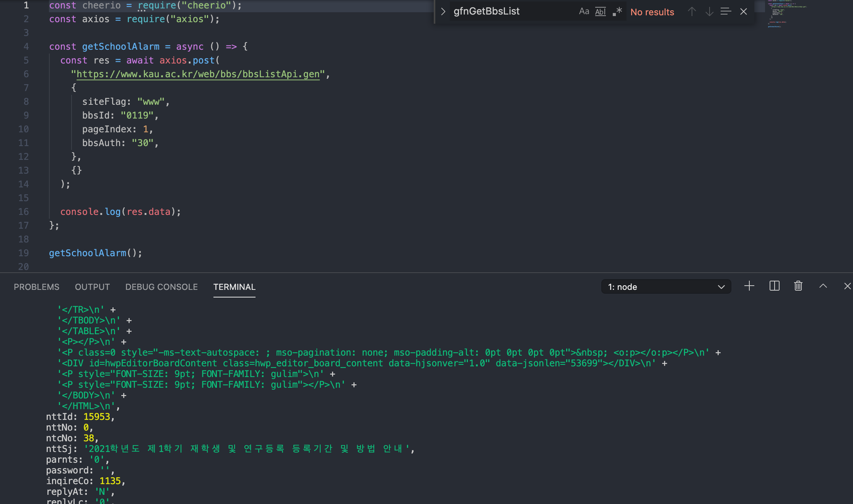Toggle Match Case in find widget
Screen dimensions: 853x504
pos(584,11)
